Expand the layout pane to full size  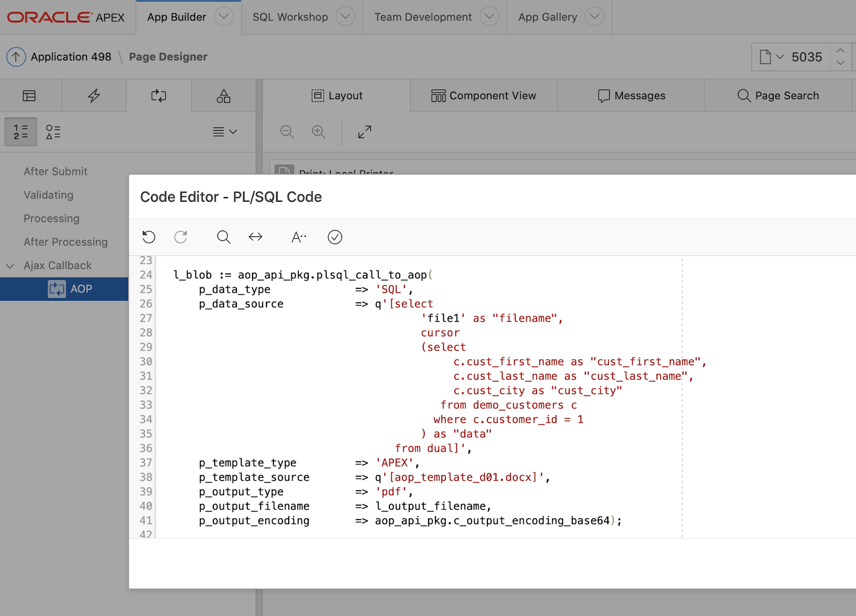click(365, 132)
